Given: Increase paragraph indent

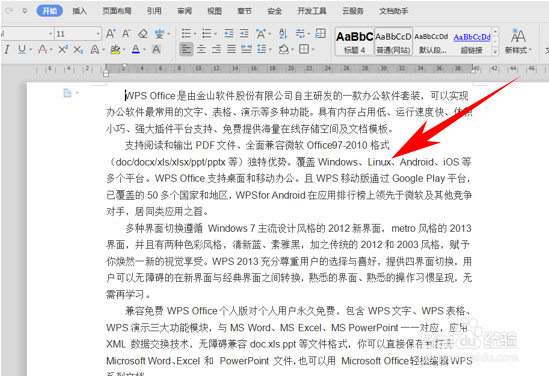Looking at the screenshot, I should click(244, 34).
